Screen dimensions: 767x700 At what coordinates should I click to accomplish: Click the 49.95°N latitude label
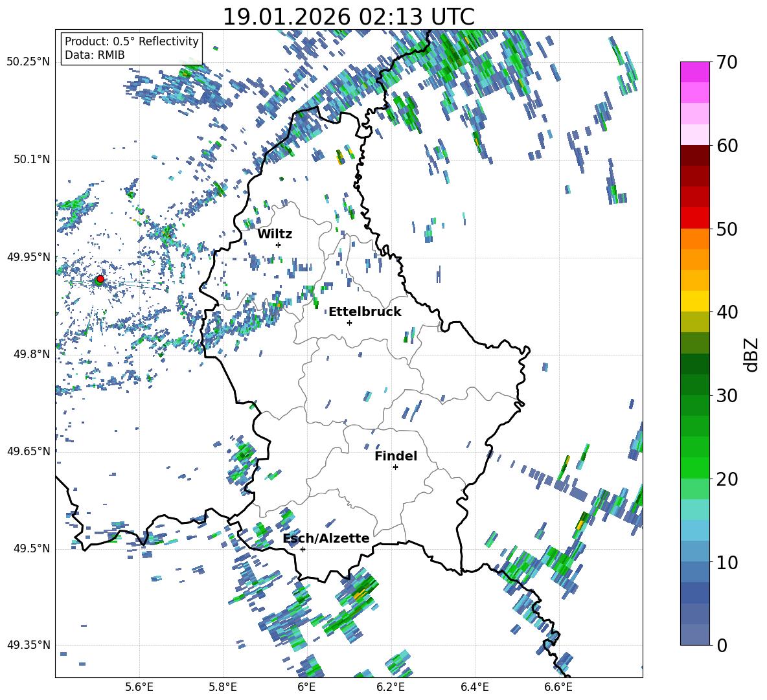tap(29, 257)
